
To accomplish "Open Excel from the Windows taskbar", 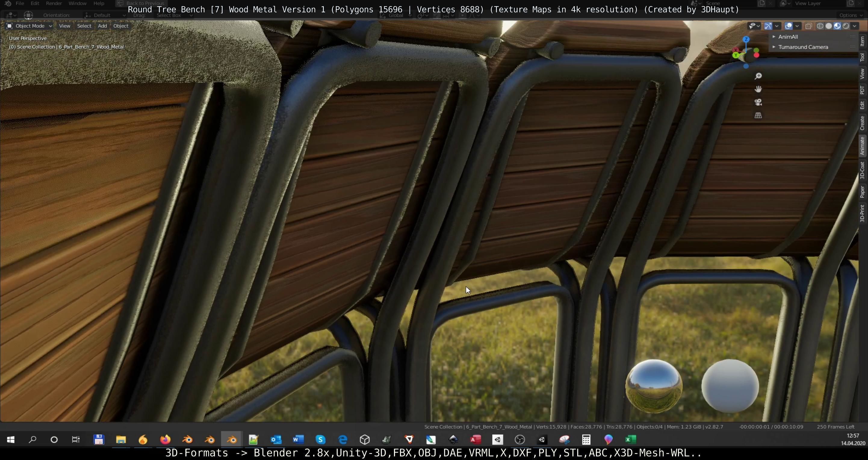I will (631, 440).
